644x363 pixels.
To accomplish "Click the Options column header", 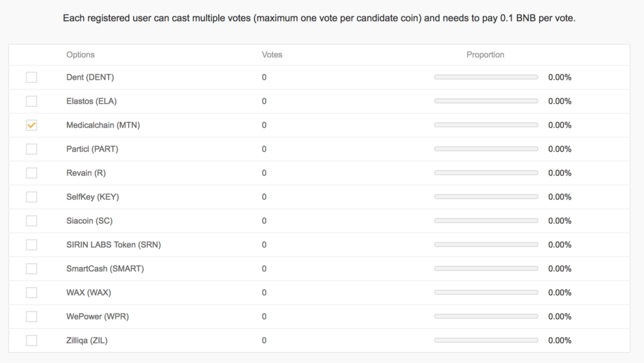I will [x=80, y=55].
